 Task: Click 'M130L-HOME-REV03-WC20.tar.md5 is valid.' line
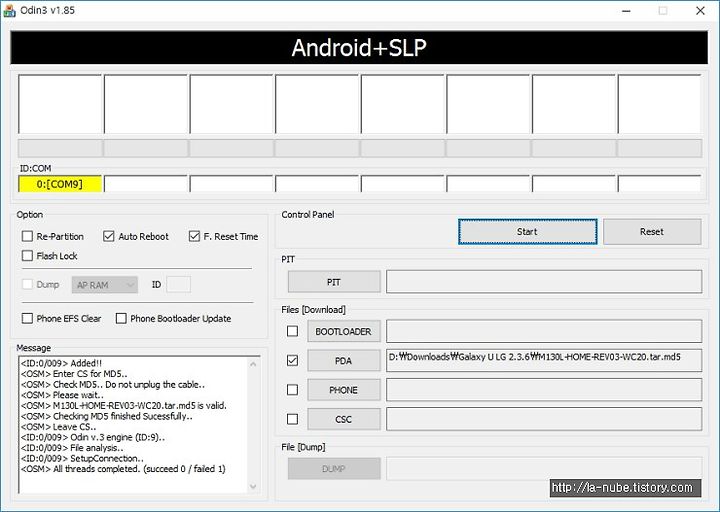tap(124, 405)
